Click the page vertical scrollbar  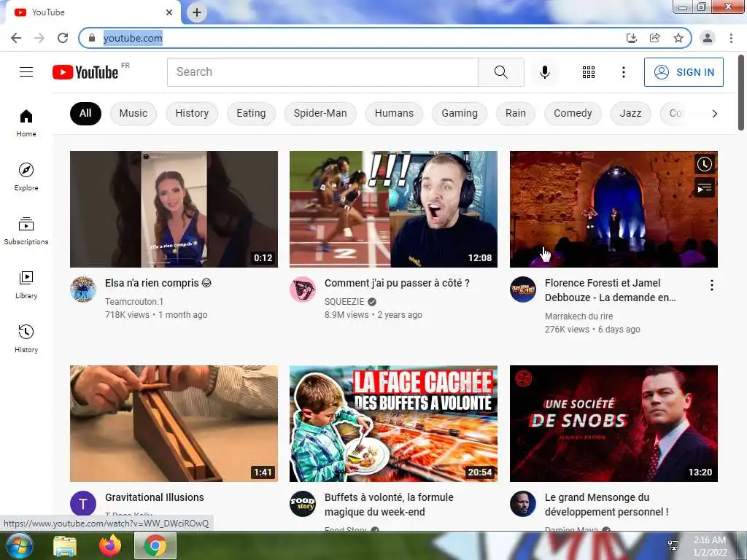pyautogui.click(x=741, y=93)
